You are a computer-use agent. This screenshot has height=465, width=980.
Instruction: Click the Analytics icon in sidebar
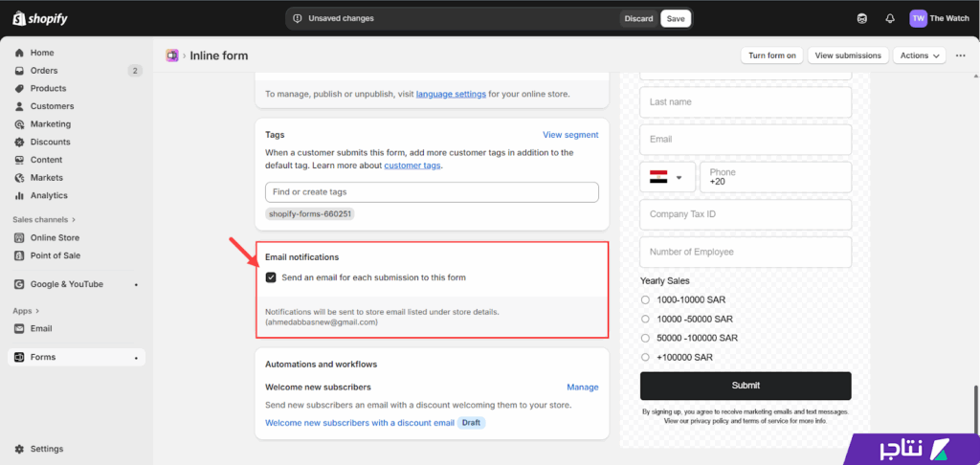(20, 195)
